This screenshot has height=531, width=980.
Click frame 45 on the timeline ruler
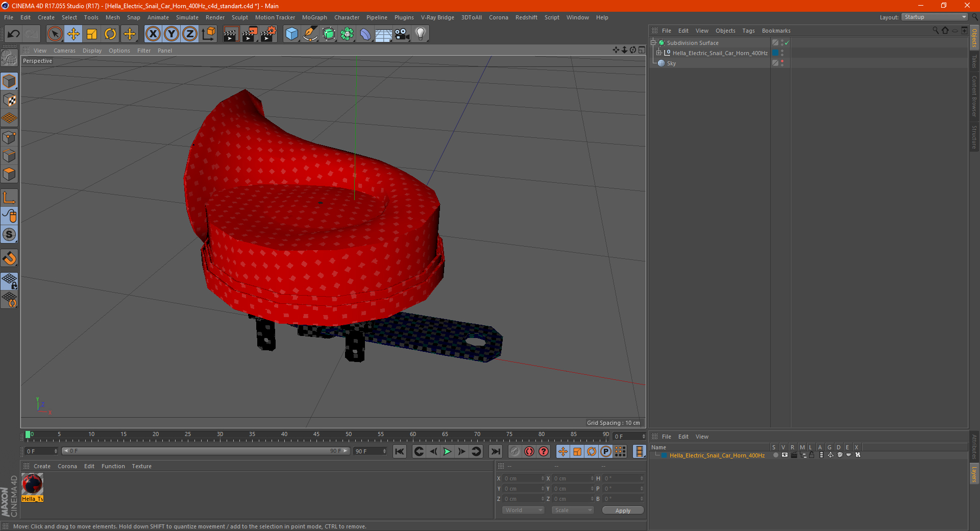[x=316, y=435]
